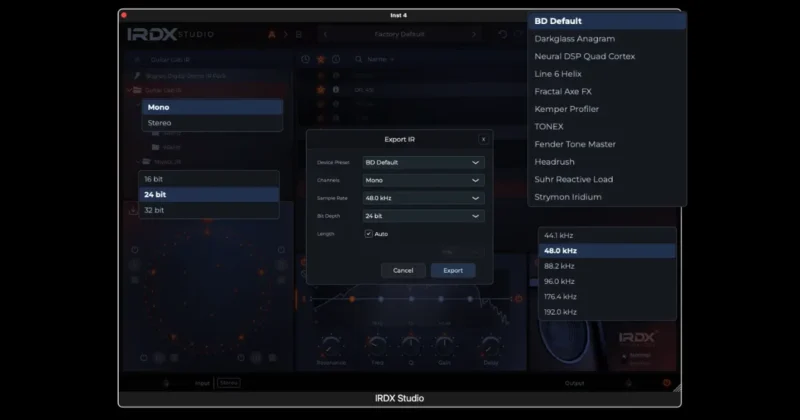Viewport: 800px width, 420px height.
Task: Select 44.1 kHz sample rate option
Action: point(607,235)
